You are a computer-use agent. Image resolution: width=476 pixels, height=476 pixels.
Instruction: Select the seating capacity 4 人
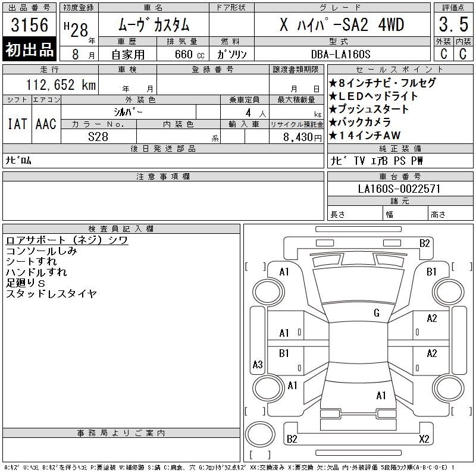256,113
